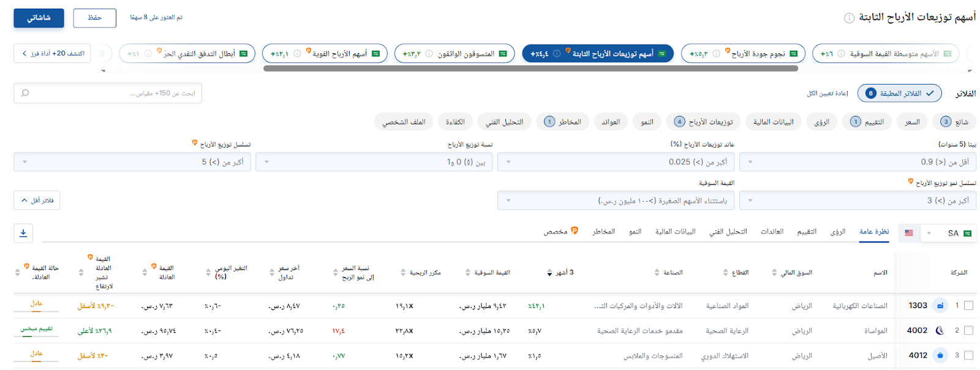
Task: Sort by نسبة السعر إلى نمو الربح
Action: point(336,273)
